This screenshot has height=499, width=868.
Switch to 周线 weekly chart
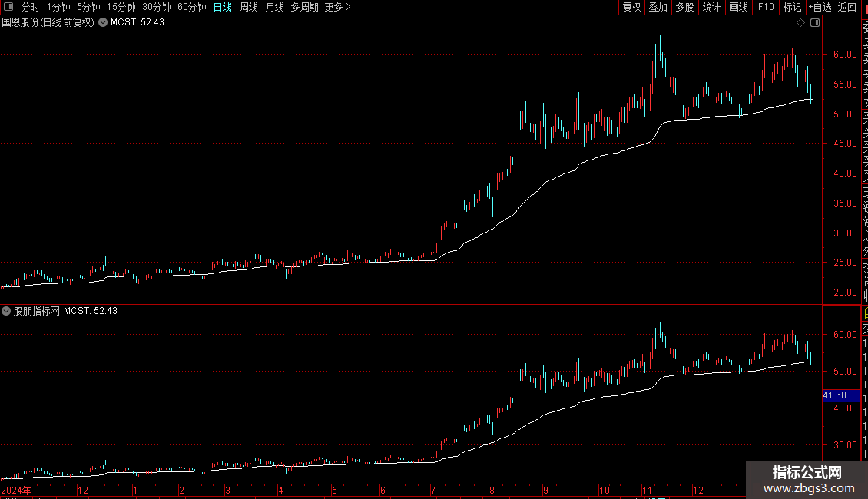(x=249, y=7)
